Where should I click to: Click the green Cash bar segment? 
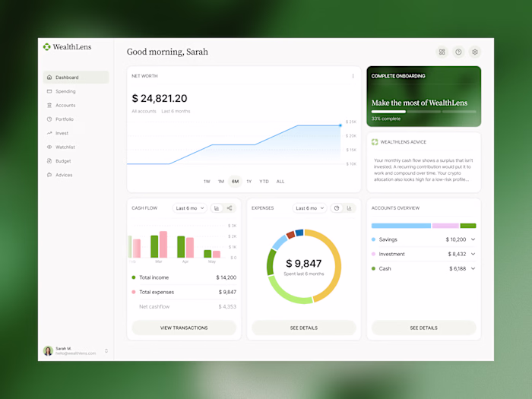click(468, 226)
